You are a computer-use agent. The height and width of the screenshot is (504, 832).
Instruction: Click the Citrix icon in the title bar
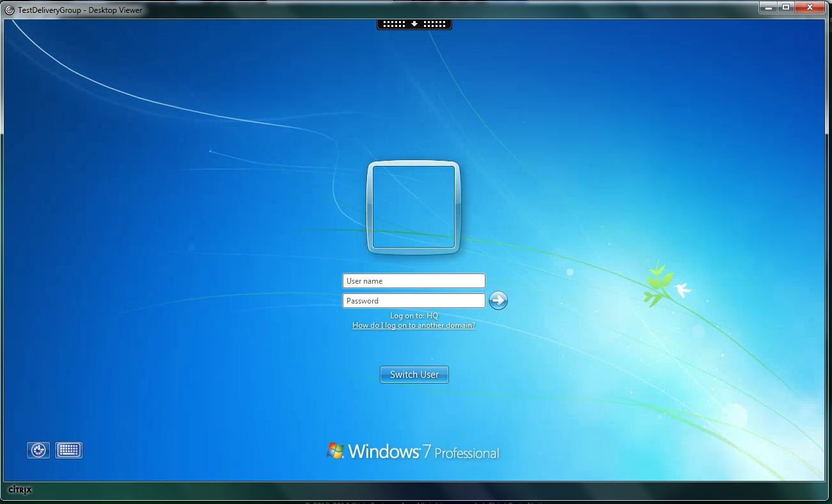coord(8,9)
